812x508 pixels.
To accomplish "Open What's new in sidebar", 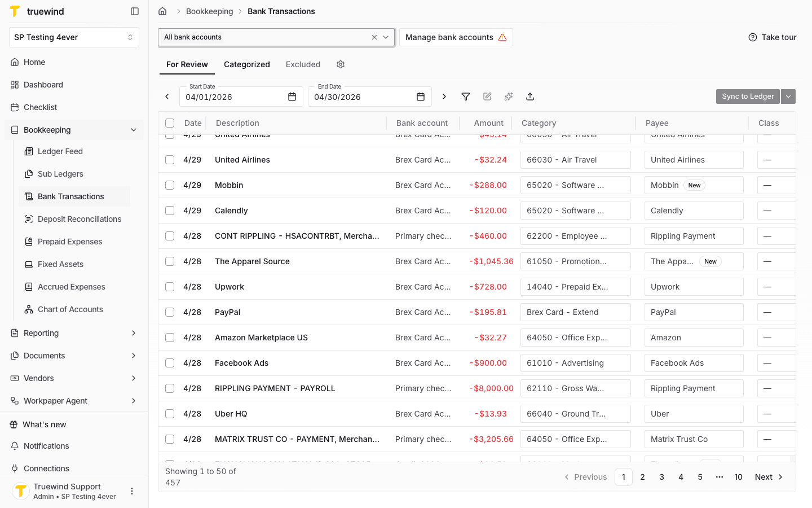I will click(74, 424).
